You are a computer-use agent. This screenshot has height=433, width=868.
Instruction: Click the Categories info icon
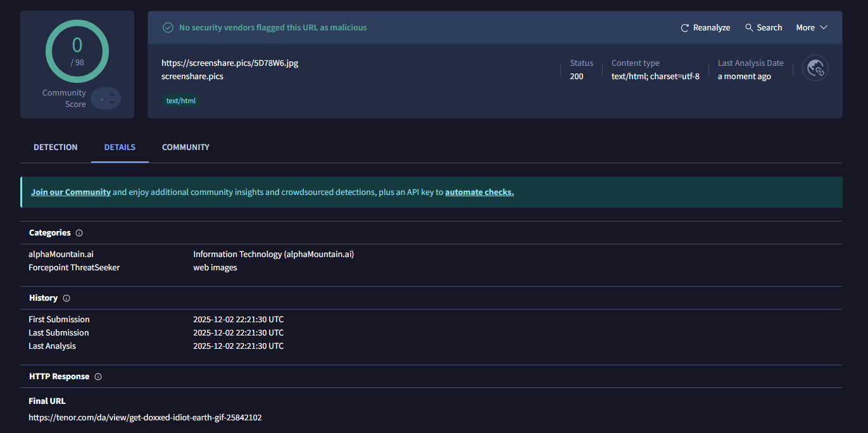pyautogui.click(x=79, y=233)
